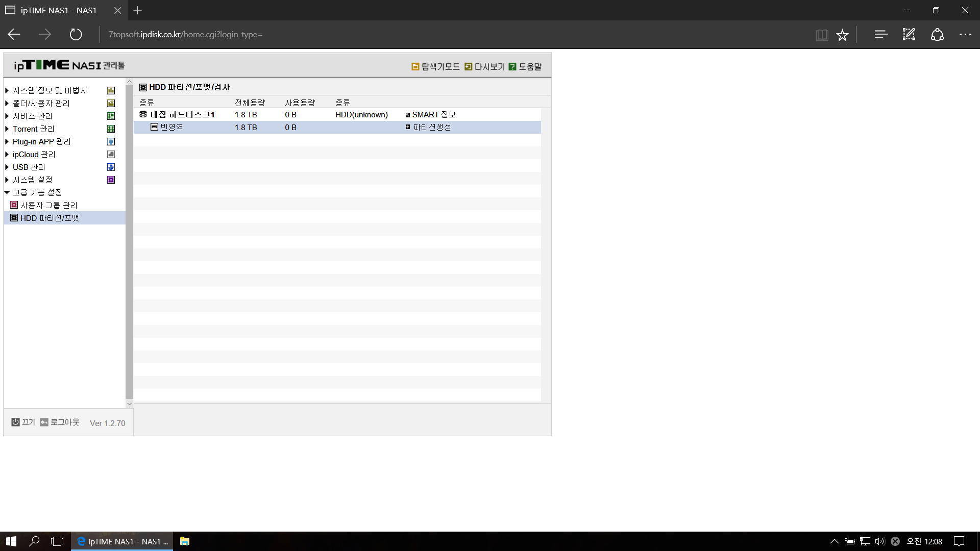
Task: Add page to favorites star icon
Action: pyautogui.click(x=842, y=35)
